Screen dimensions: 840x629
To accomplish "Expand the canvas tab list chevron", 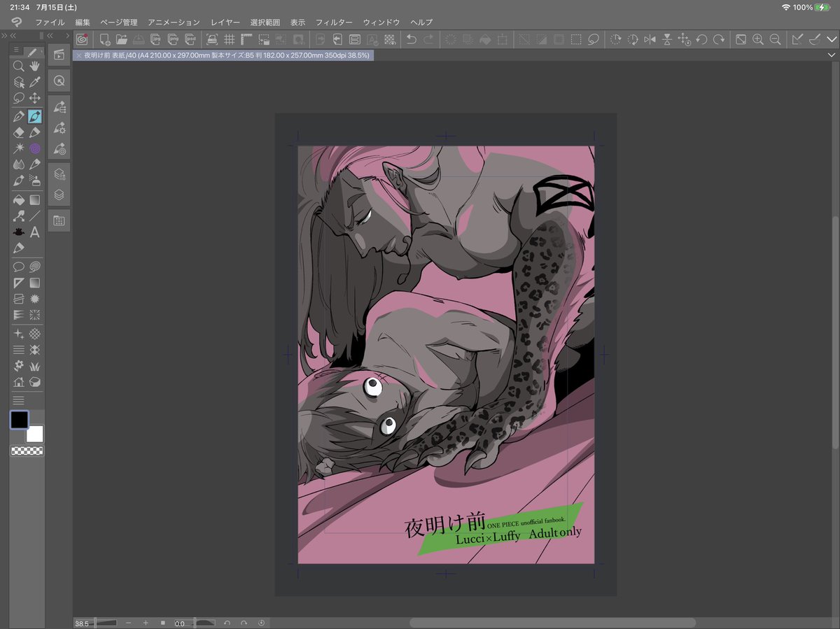I will 832,55.
